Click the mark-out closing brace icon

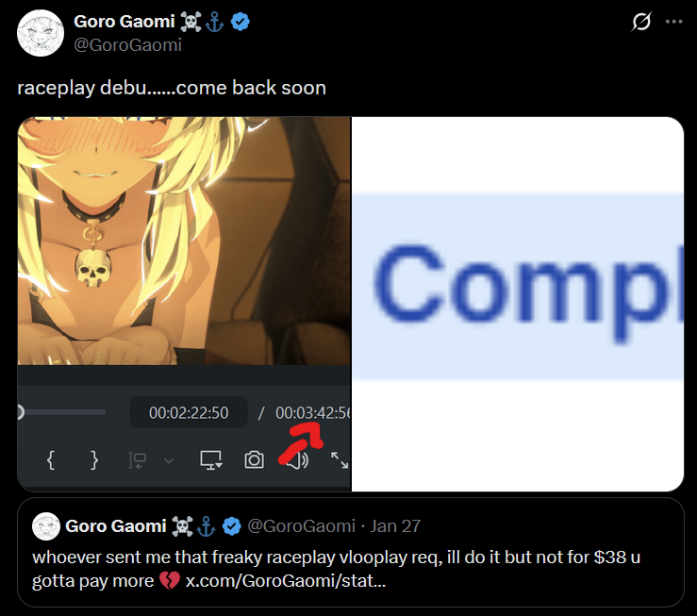point(93,460)
